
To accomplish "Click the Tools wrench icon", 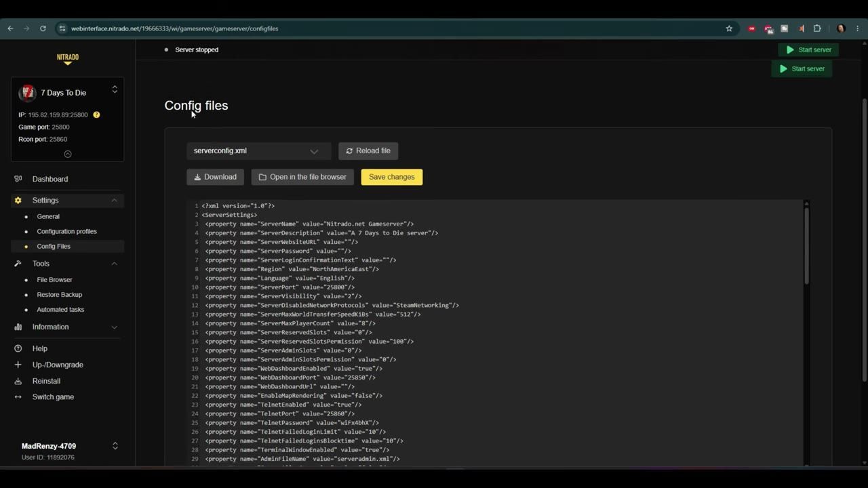I will (18, 264).
